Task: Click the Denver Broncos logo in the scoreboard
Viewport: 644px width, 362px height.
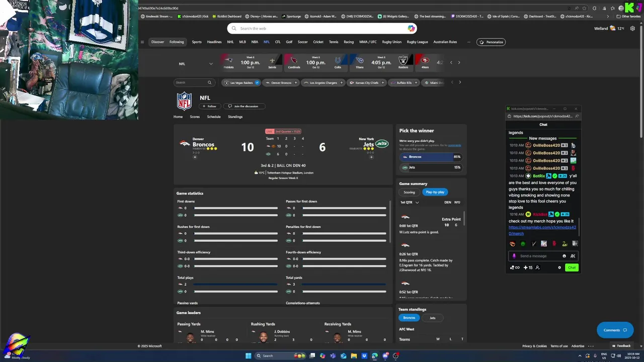Action: pos(185,143)
